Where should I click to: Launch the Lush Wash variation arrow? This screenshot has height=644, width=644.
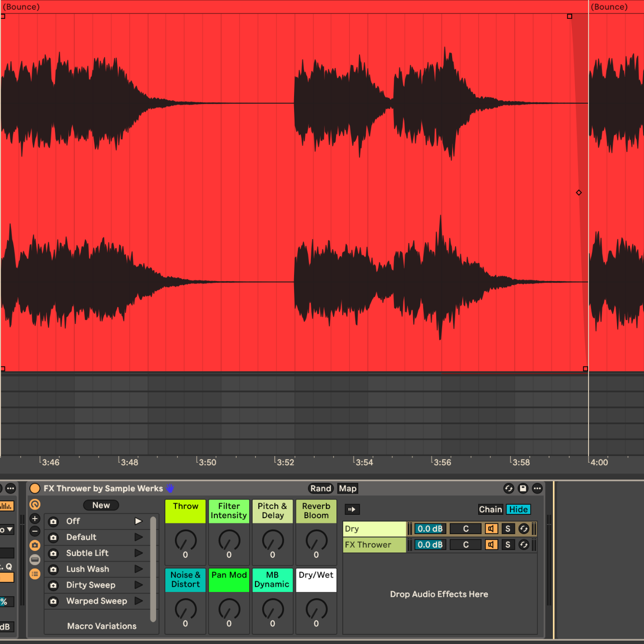(x=138, y=569)
